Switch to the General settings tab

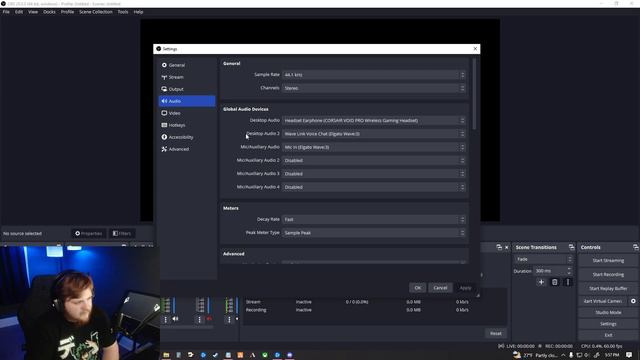pos(187,65)
